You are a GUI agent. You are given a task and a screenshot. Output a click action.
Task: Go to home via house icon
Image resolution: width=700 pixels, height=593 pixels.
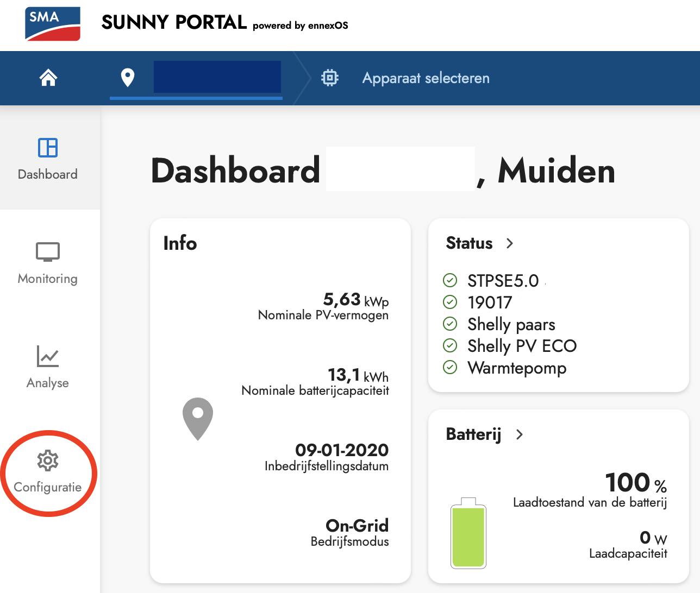pyautogui.click(x=48, y=78)
